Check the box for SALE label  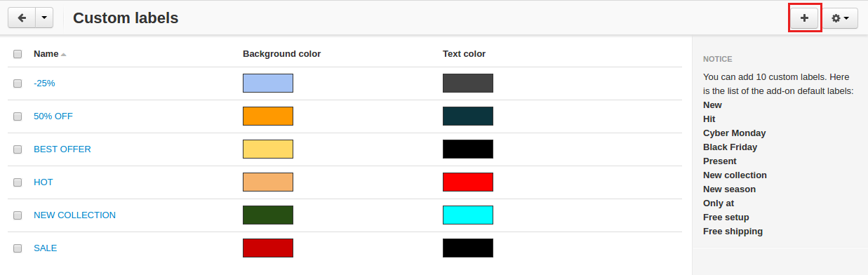pos(18,248)
